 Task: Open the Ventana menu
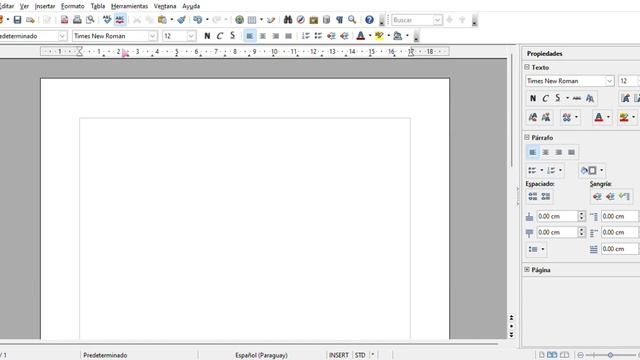coord(165,6)
